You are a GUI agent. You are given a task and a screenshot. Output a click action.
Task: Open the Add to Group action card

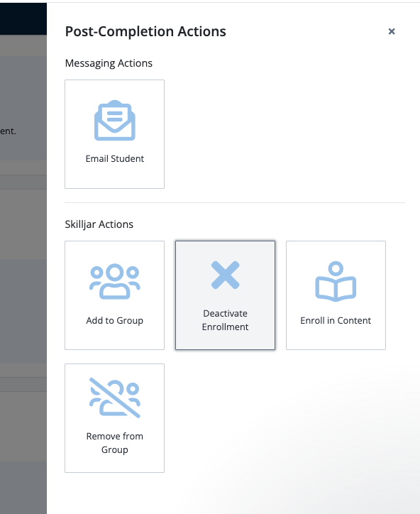tap(115, 295)
